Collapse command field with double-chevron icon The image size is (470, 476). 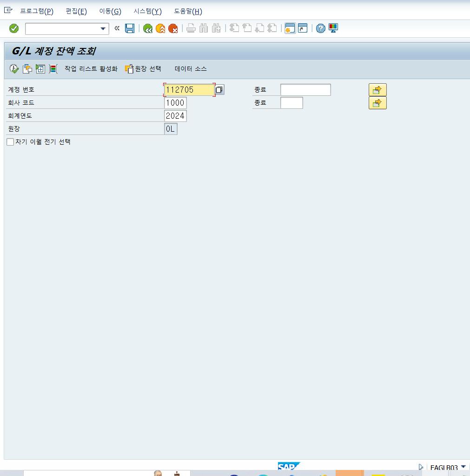pyautogui.click(x=117, y=28)
